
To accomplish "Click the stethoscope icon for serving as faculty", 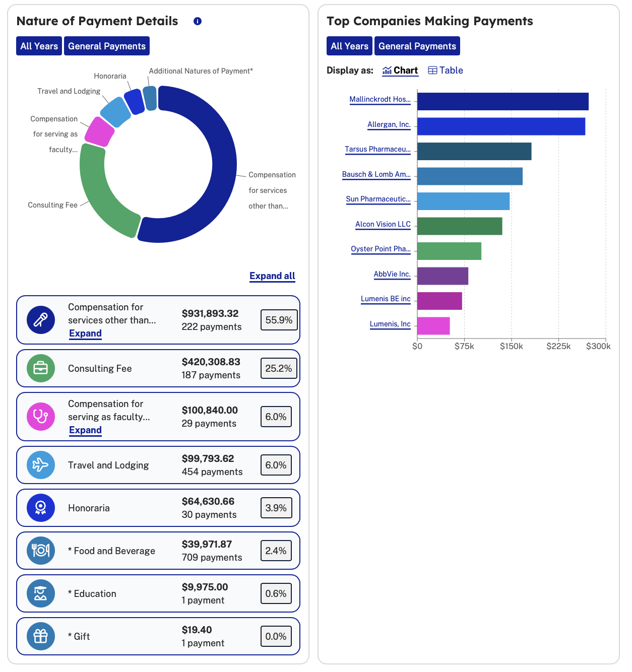I will [x=41, y=417].
